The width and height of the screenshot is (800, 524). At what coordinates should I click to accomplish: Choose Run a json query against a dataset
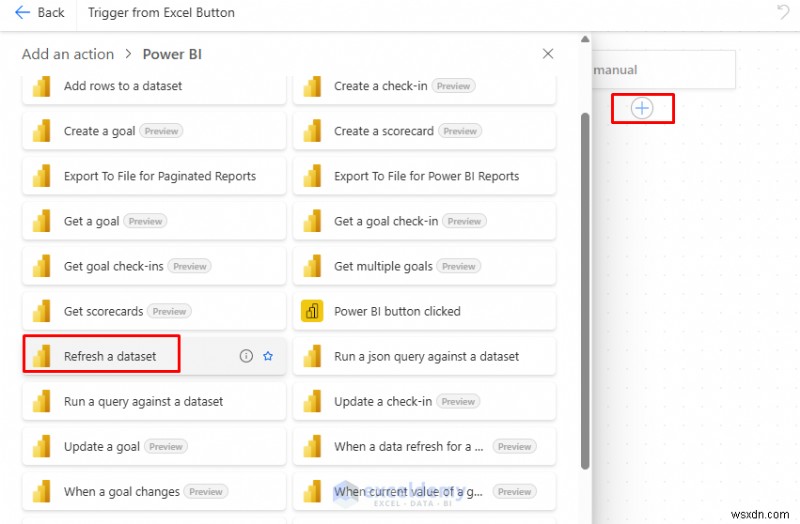point(424,356)
